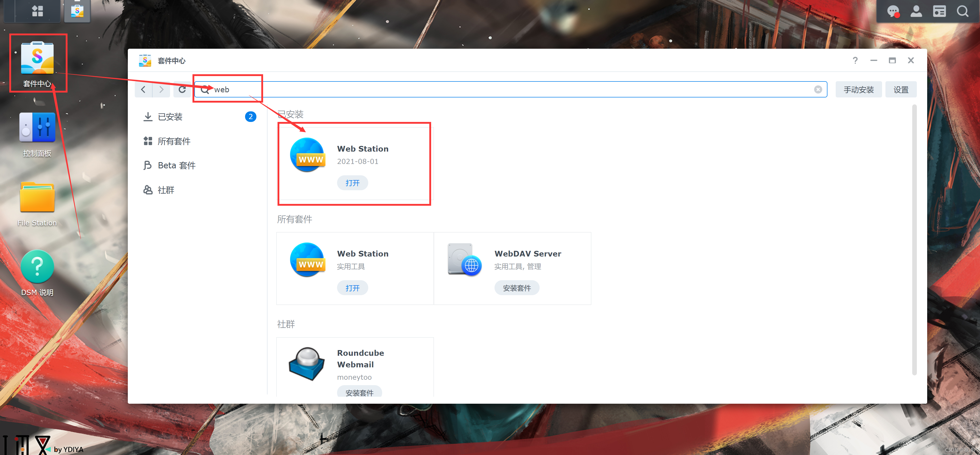This screenshot has height=455, width=980.
Task: Click the back navigation arrow
Action: tap(144, 89)
